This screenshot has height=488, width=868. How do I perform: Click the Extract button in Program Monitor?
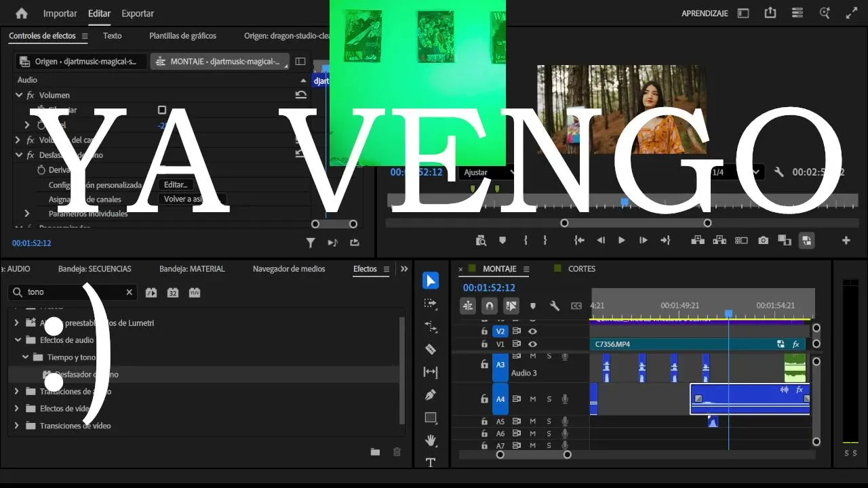(x=719, y=240)
